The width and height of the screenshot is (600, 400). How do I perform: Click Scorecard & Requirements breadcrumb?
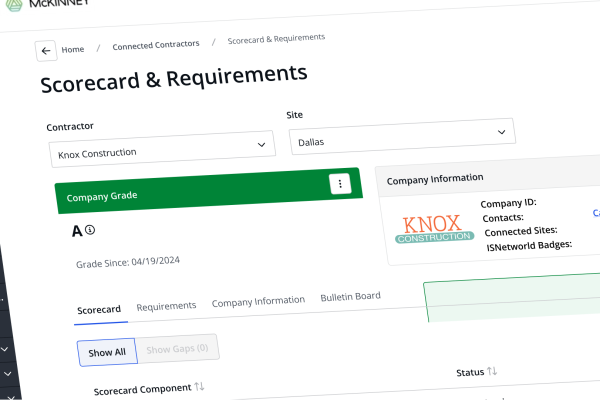276,39
